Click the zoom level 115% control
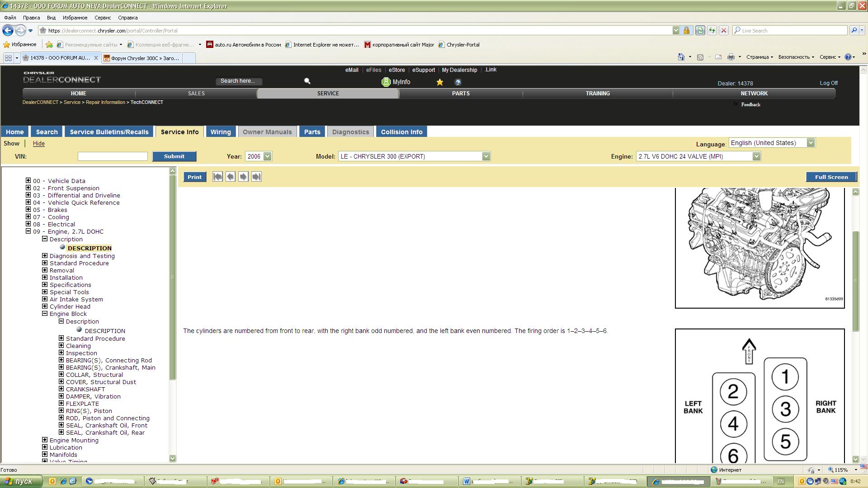The width and height of the screenshot is (868, 488). pos(840,470)
